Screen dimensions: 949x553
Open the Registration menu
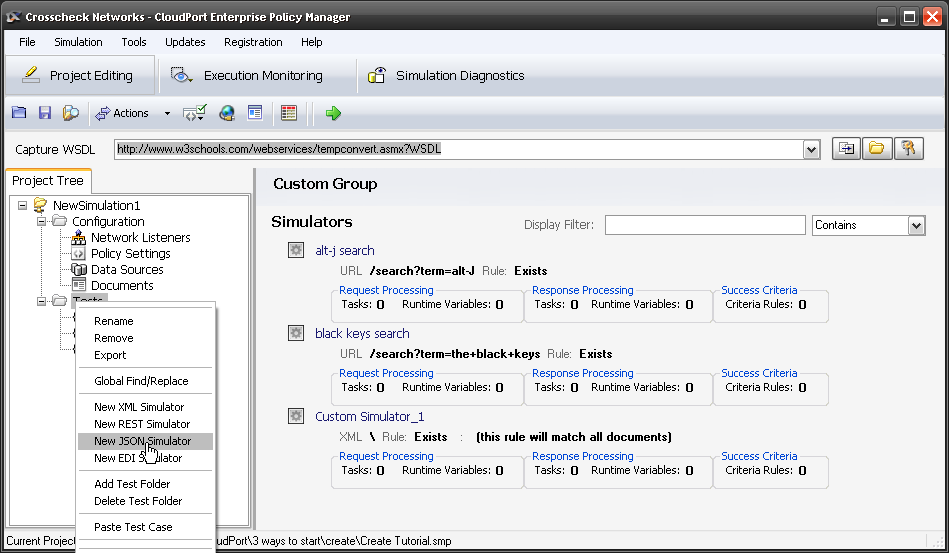(x=253, y=42)
